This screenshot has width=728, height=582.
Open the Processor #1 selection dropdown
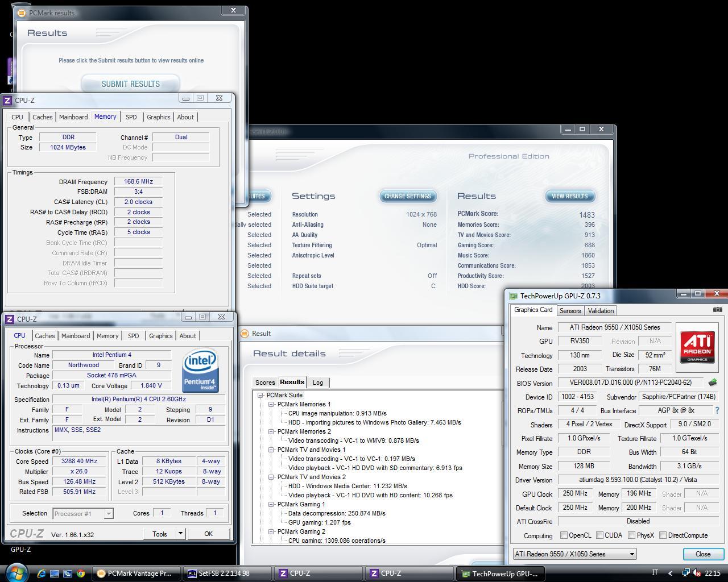coord(83,514)
